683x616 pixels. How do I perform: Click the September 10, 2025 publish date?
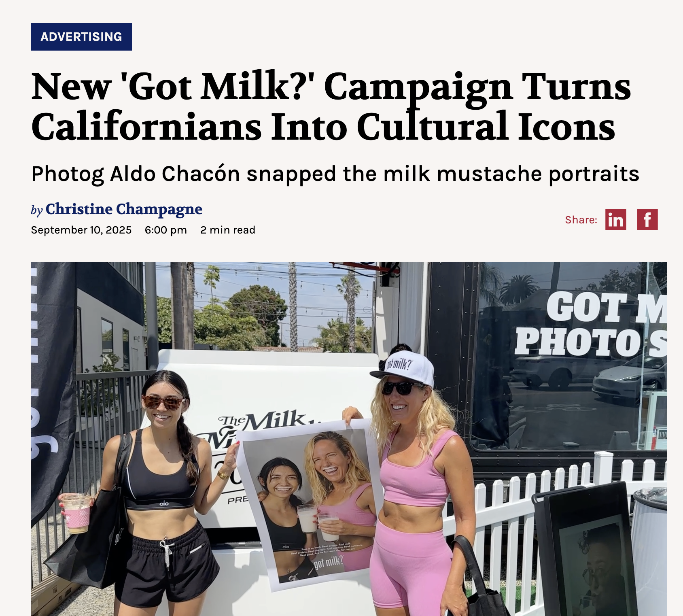point(81,230)
